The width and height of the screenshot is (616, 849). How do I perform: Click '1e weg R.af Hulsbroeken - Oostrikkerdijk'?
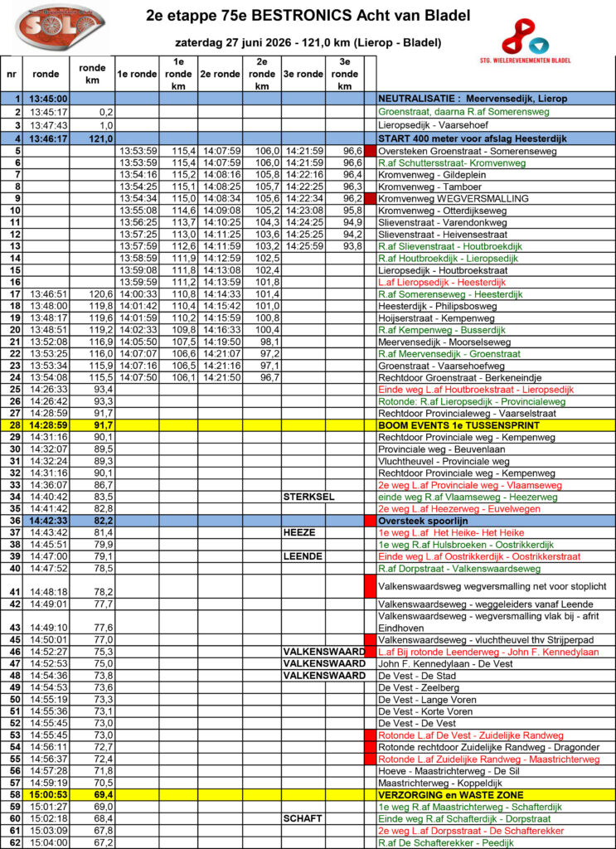pos(466,545)
